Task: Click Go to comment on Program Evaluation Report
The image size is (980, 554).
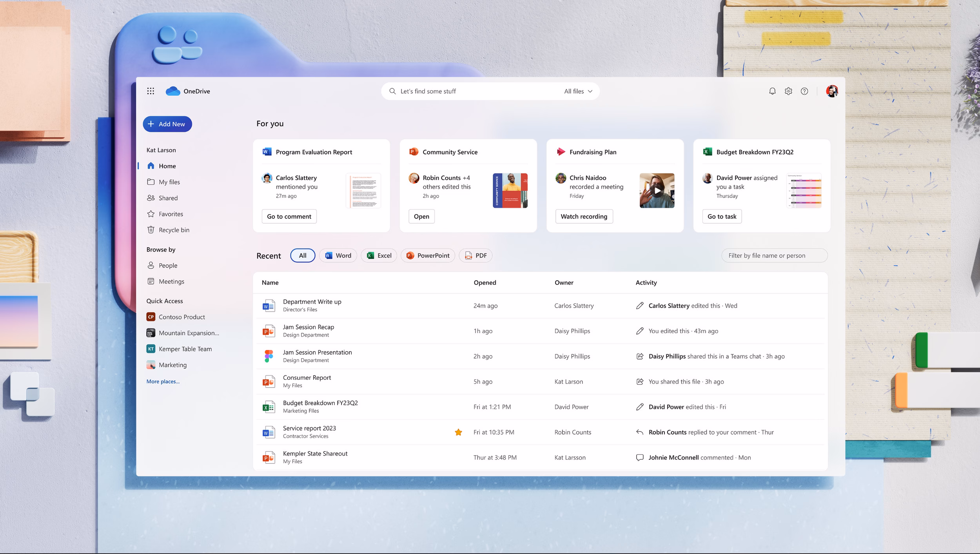Action: pos(289,216)
